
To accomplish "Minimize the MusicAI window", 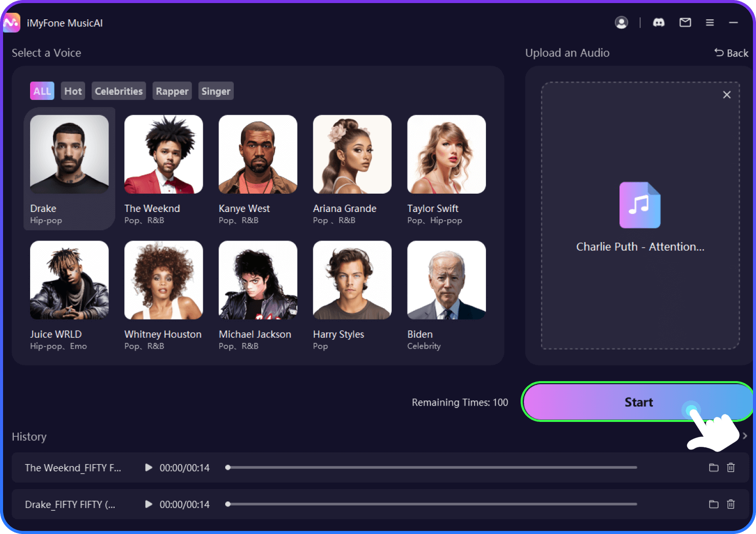I will tap(734, 22).
